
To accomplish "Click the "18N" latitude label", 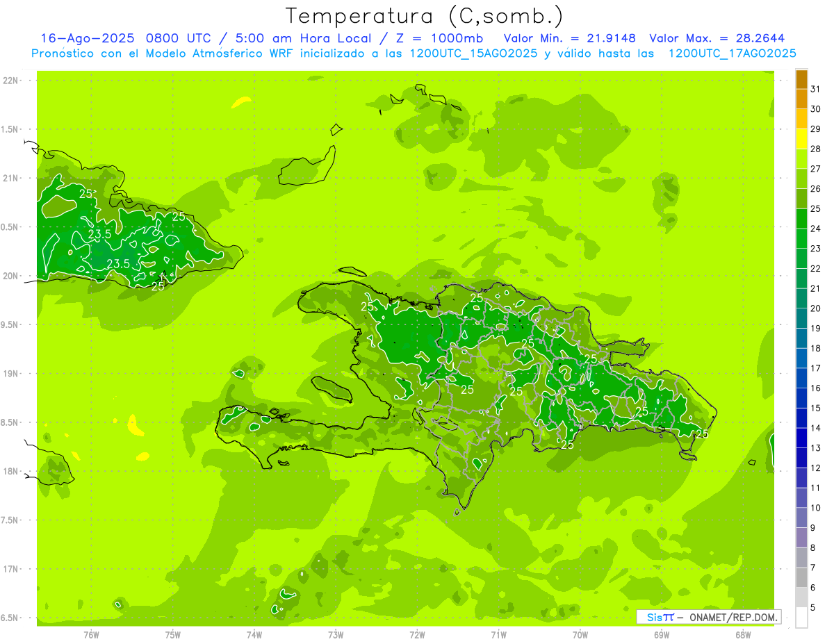I will click(x=12, y=472).
